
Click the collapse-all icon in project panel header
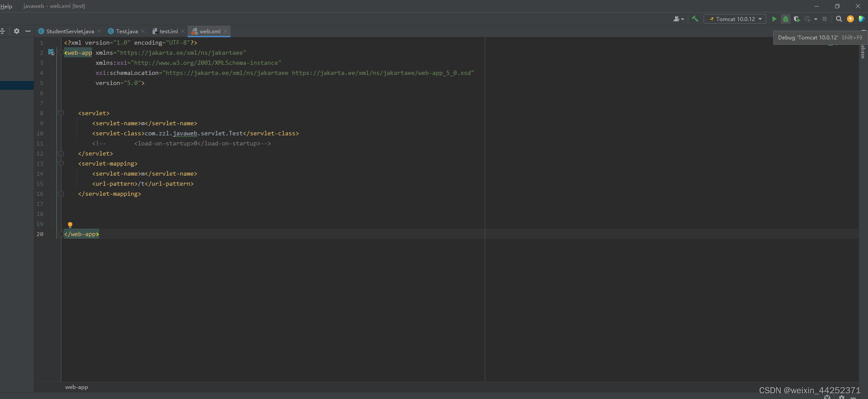tap(3, 31)
